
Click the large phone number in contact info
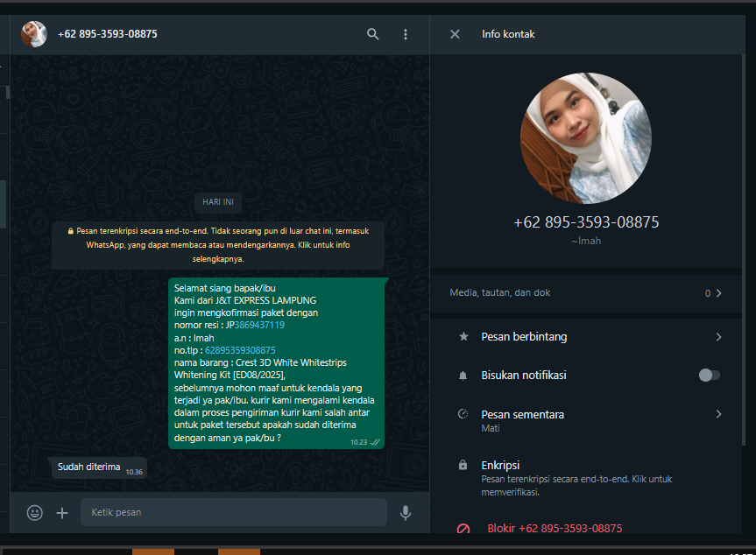586,222
